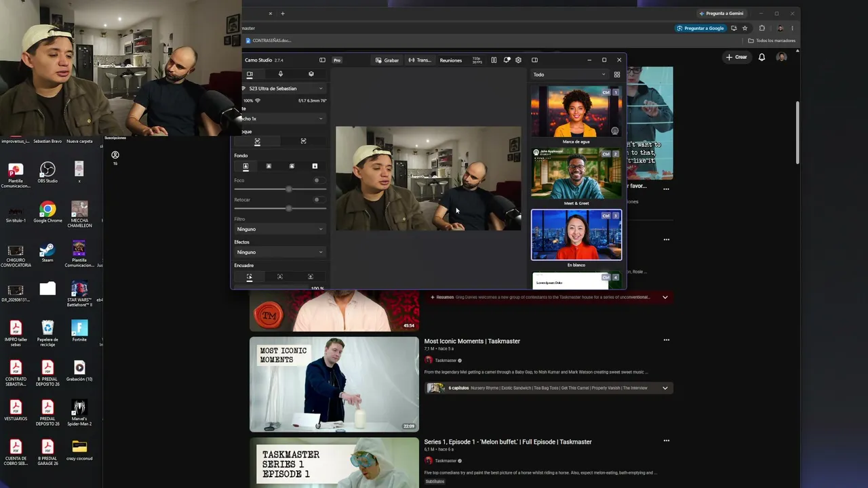Select the third Encuadre framing icon

[x=311, y=277]
